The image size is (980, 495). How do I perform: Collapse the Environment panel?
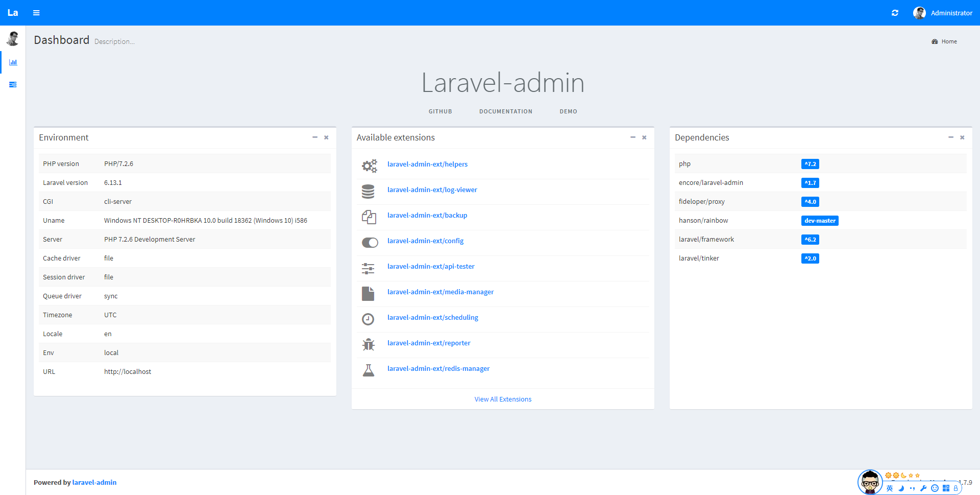(315, 137)
